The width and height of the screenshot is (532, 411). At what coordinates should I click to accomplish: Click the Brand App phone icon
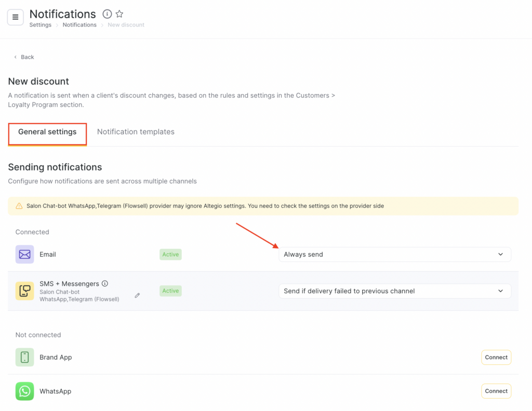(24, 357)
